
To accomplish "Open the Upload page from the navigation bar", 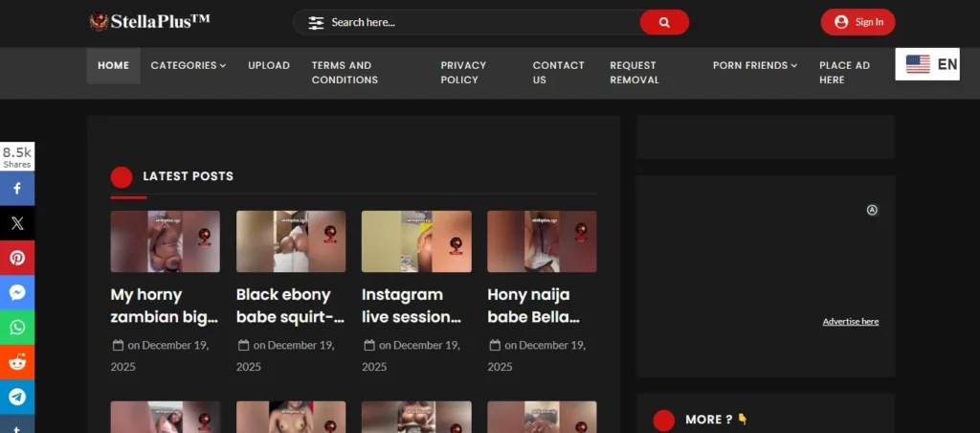I will coord(269,65).
